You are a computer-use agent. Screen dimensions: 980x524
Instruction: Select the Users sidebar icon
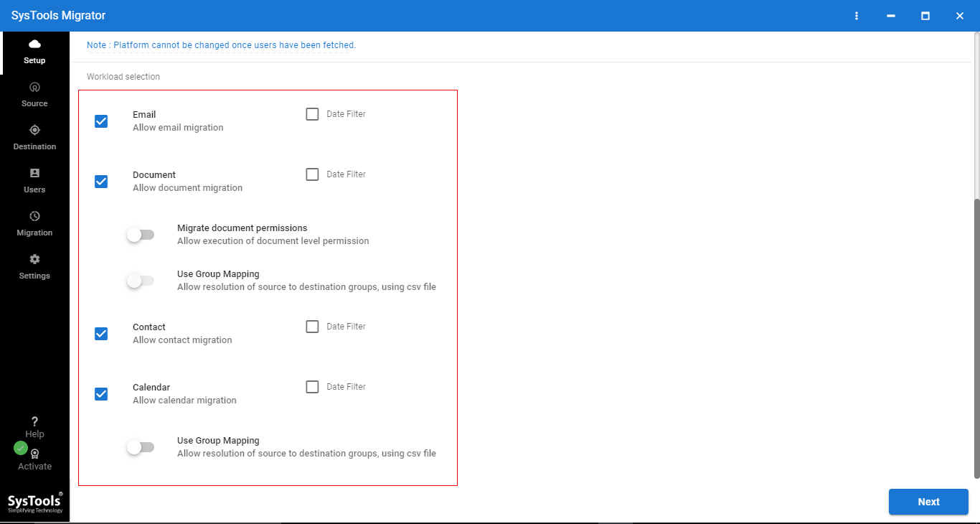[34, 174]
